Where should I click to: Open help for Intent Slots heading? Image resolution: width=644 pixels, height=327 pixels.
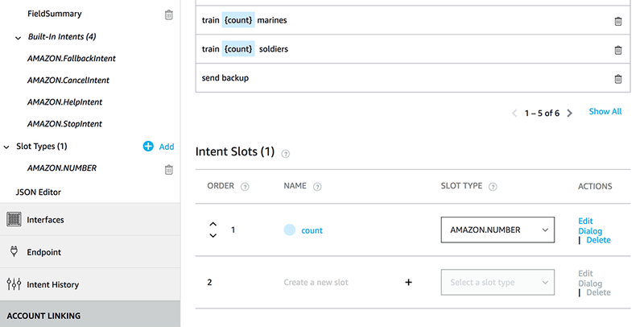click(286, 153)
